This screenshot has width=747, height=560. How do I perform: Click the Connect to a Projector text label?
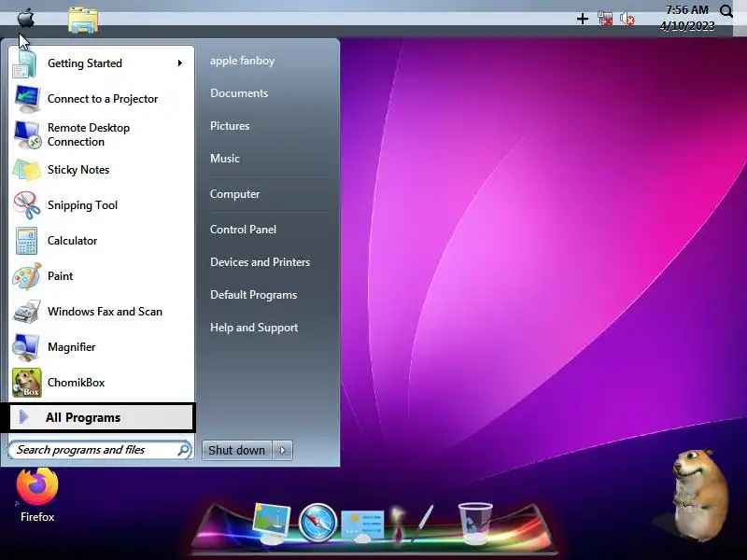103,99
